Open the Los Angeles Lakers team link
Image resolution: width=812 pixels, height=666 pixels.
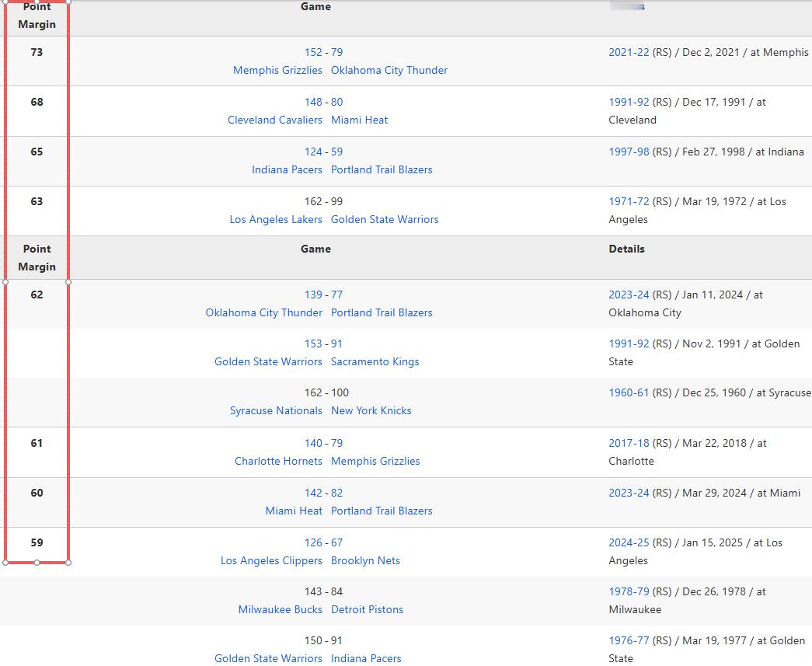(275, 219)
